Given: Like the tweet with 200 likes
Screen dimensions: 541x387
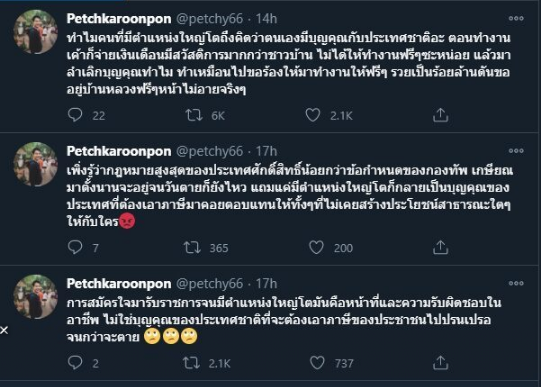Looking at the screenshot, I should click(316, 247).
